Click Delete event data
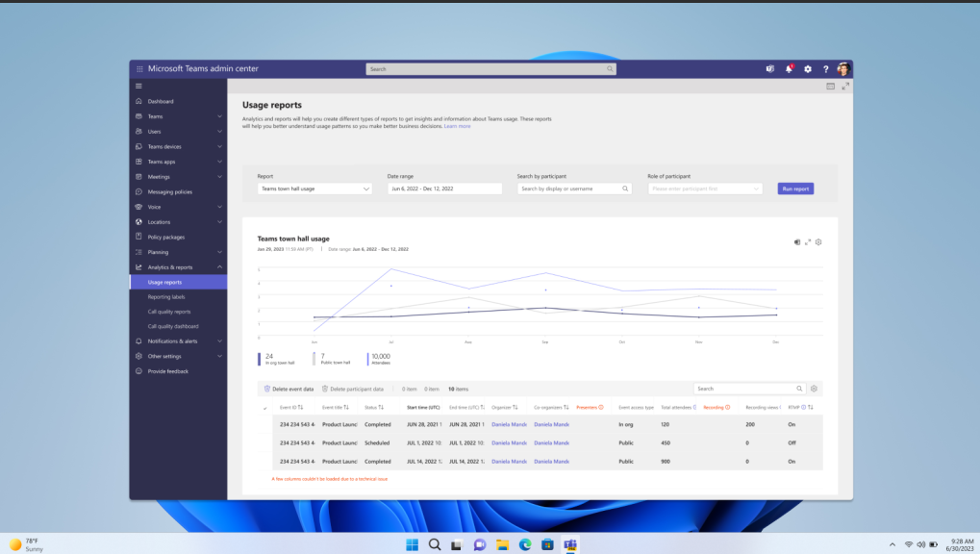Viewport: 980px width, 554px height. (x=289, y=389)
